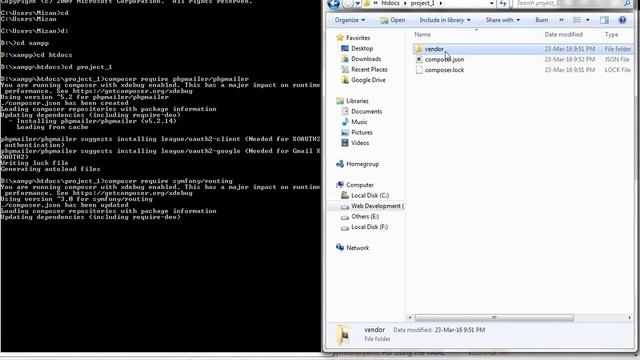Click the vendor folder details pane thumbnail

click(x=344, y=335)
